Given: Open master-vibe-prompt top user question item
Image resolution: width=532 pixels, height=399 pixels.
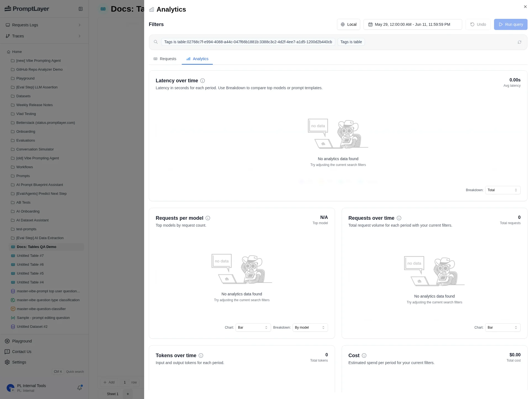Looking at the screenshot, I should pos(48,291).
